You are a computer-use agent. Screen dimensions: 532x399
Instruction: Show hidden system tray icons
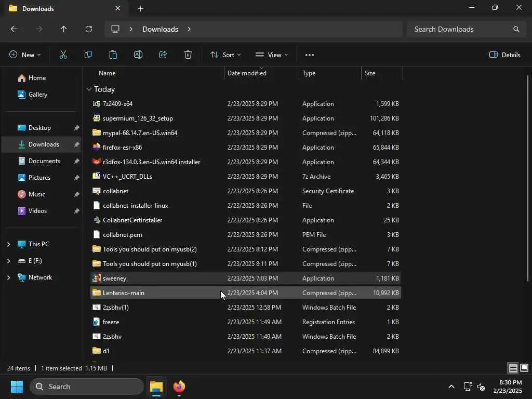[x=451, y=387]
